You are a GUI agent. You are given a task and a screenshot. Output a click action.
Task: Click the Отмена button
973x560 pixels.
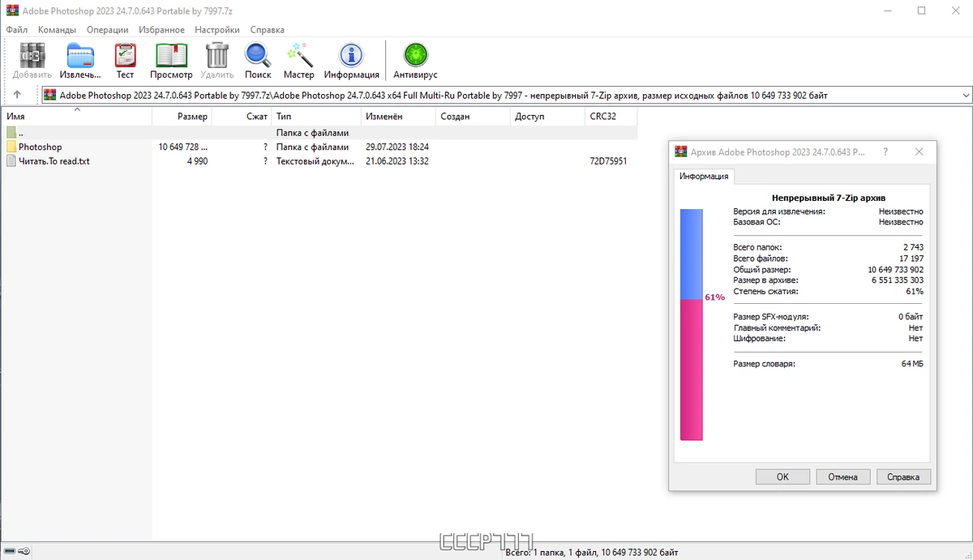pyautogui.click(x=843, y=477)
